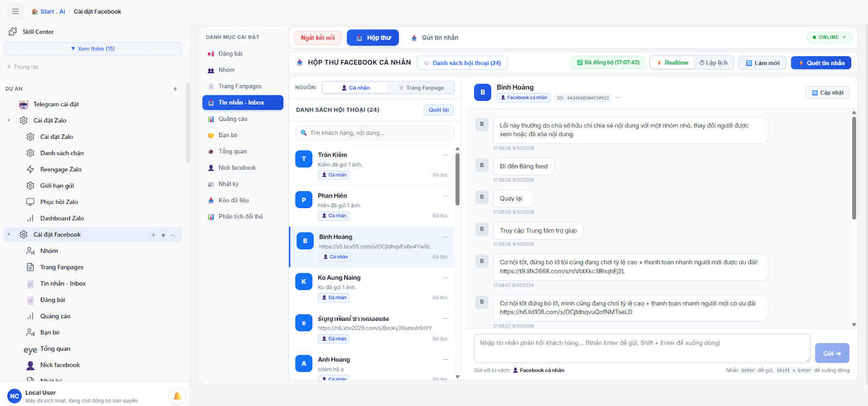868x406 pixels.
Task: Click the dash icon beside the Facebook ID
Action: (x=618, y=98)
